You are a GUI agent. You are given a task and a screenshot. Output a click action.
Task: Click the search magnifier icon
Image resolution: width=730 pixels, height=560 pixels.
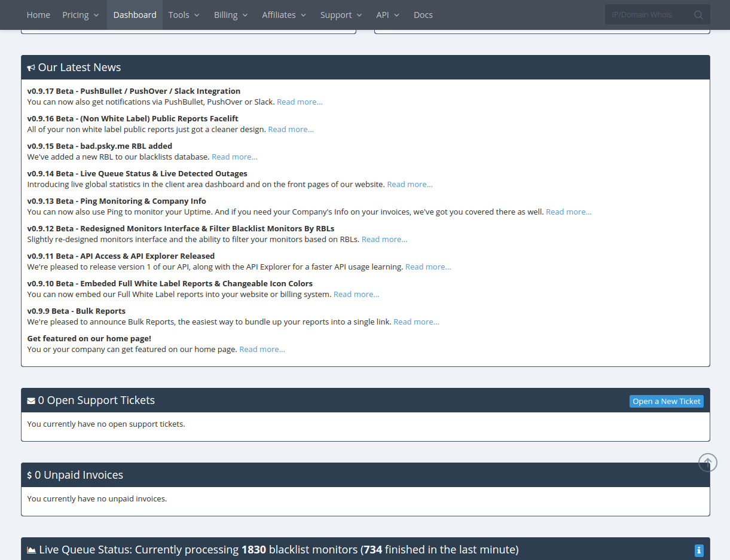pyautogui.click(x=698, y=15)
